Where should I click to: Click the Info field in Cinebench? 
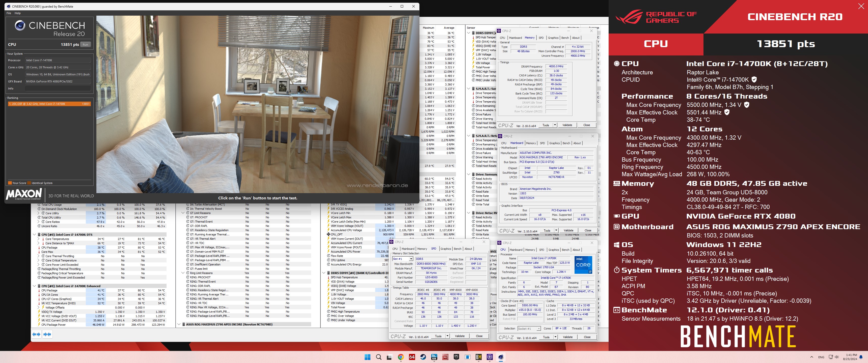(58, 88)
